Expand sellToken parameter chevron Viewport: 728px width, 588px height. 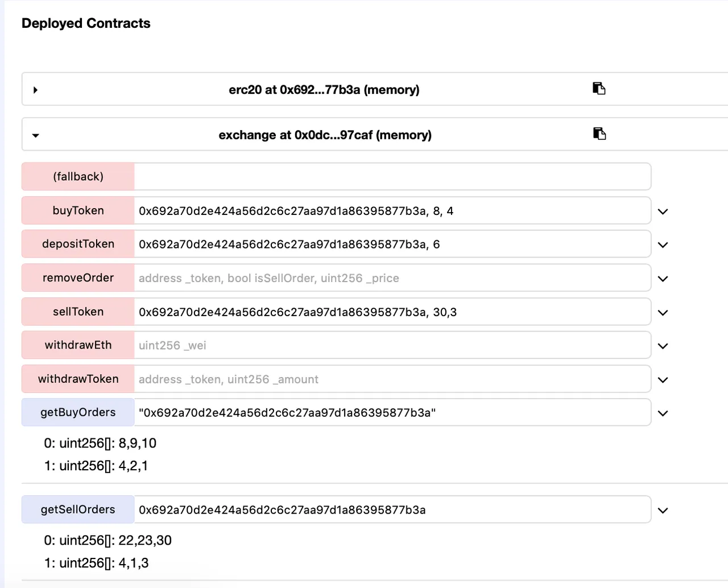[663, 313]
